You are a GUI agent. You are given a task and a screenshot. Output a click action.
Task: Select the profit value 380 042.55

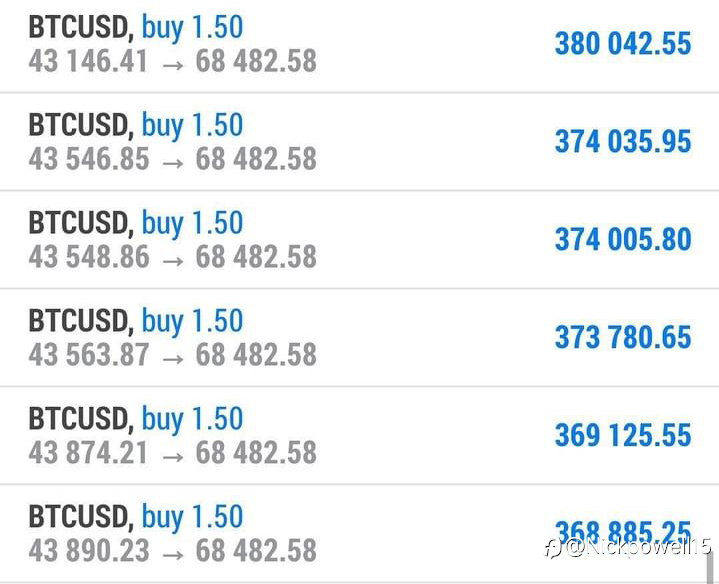pos(623,44)
